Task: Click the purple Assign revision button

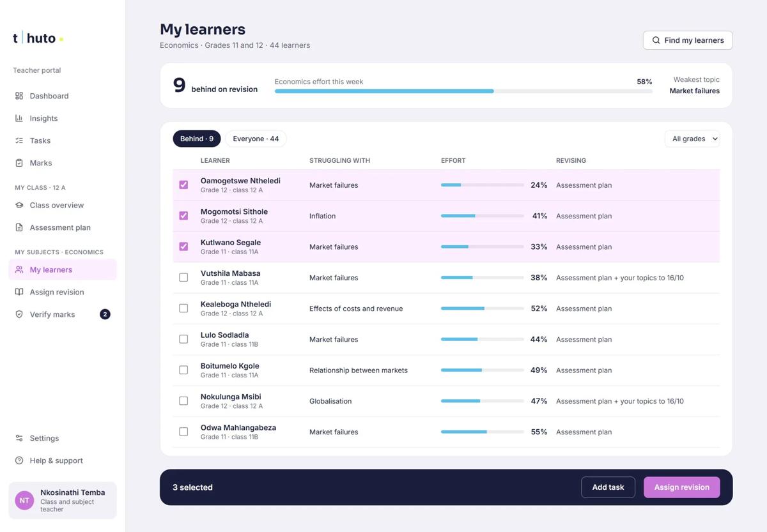Action: point(681,487)
